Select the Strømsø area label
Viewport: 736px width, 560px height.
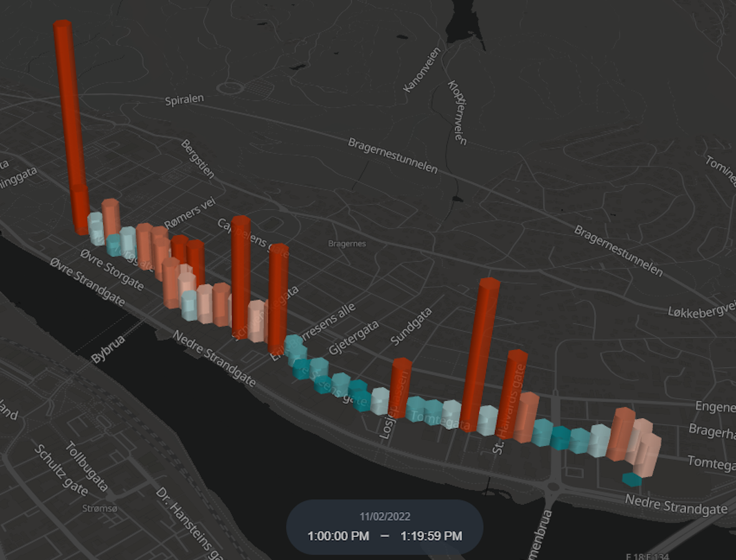[x=100, y=508]
